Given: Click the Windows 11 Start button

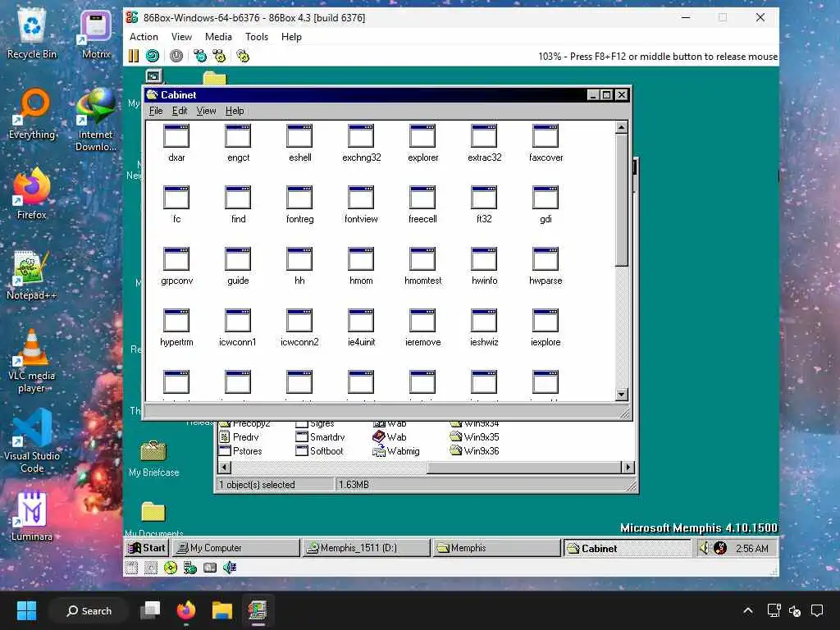Looking at the screenshot, I should click(26, 610).
